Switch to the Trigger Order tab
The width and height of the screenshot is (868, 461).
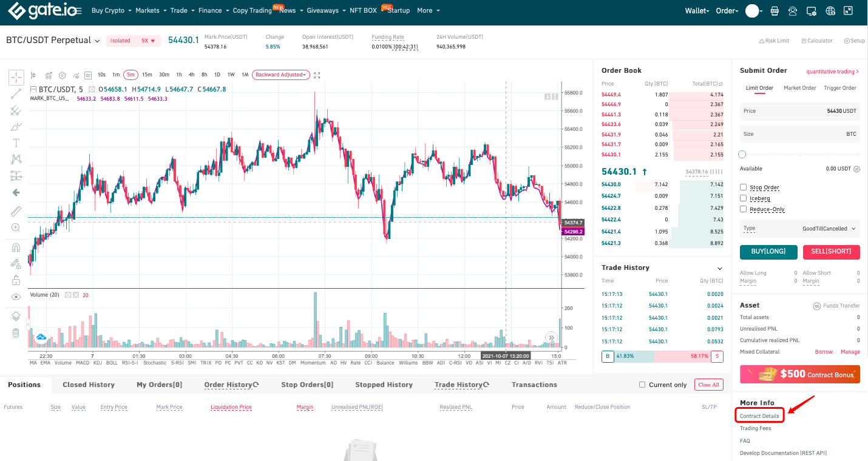point(839,88)
